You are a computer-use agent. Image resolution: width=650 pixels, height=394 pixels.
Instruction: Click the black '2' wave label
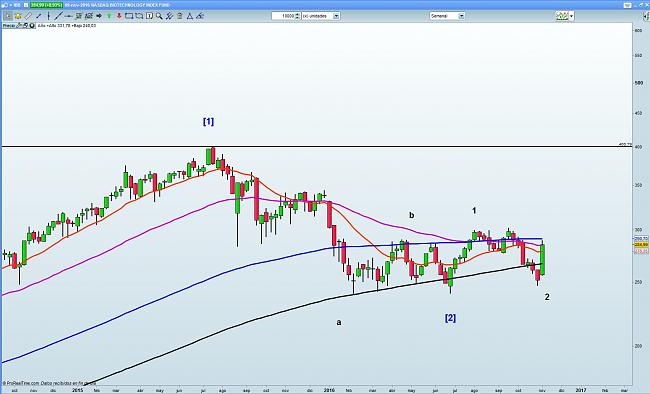[547, 297]
